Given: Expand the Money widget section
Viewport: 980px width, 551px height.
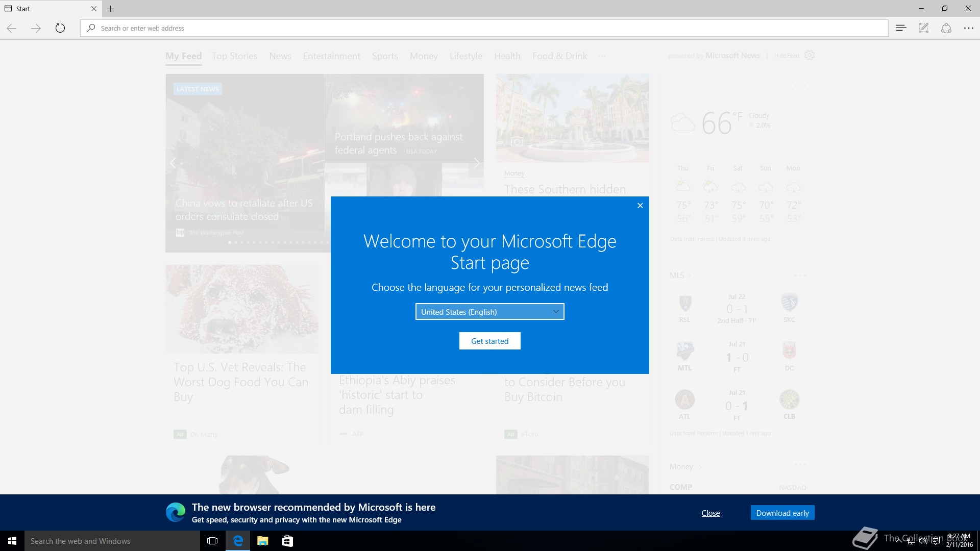Looking at the screenshot, I should coord(685,467).
